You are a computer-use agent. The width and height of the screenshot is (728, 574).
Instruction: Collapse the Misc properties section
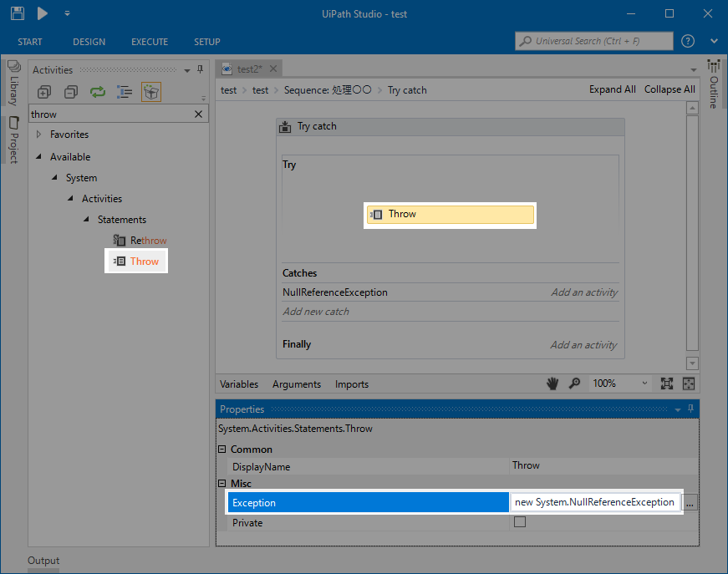[x=222, y=484]
